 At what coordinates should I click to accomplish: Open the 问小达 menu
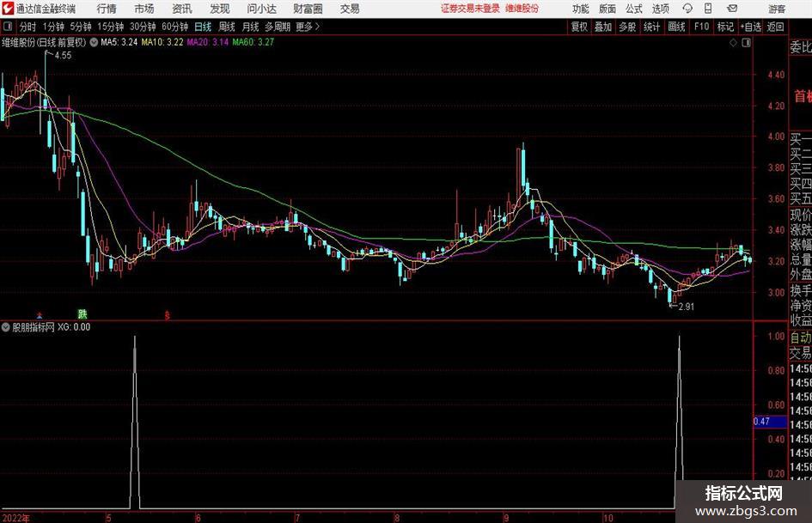[x=261, y=9]
